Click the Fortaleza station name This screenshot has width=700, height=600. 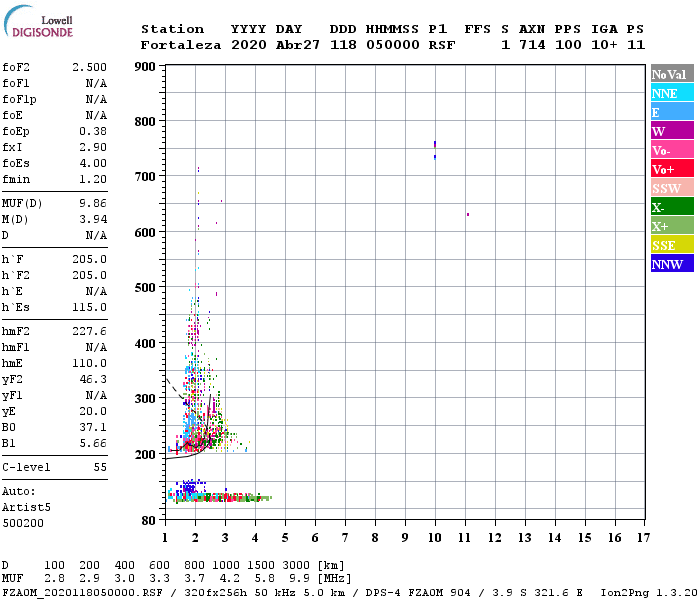181,45
